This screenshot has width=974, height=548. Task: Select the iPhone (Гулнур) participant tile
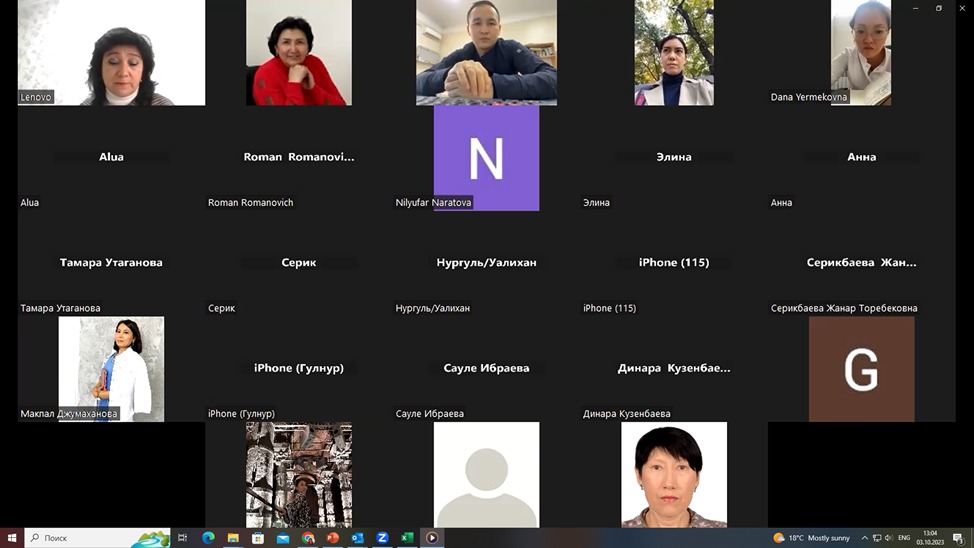(x=299, y=369)
